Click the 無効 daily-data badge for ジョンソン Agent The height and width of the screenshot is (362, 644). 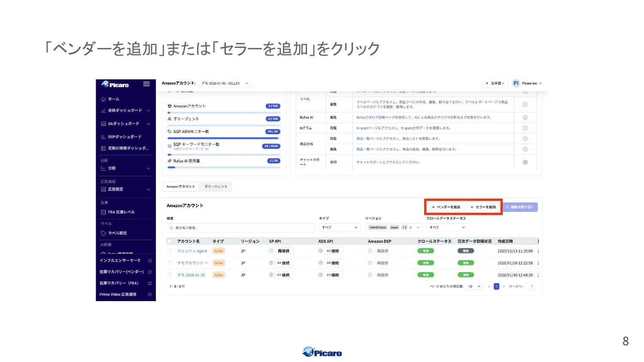(x=466, y=251)
